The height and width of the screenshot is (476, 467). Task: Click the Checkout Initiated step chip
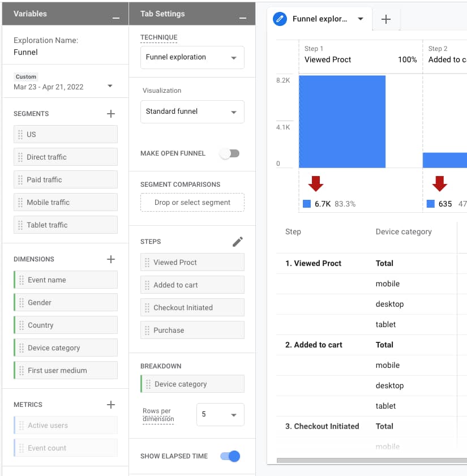[x=192, y=307]
